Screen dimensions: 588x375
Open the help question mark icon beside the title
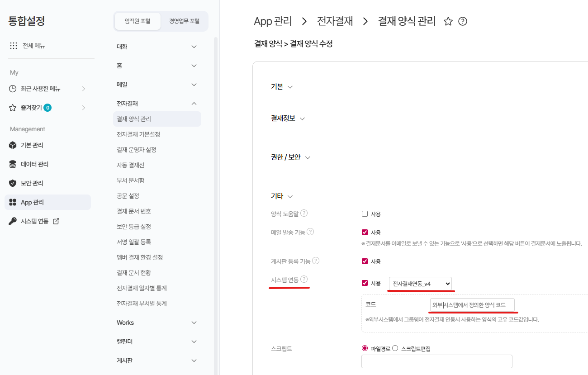point(462,21)
